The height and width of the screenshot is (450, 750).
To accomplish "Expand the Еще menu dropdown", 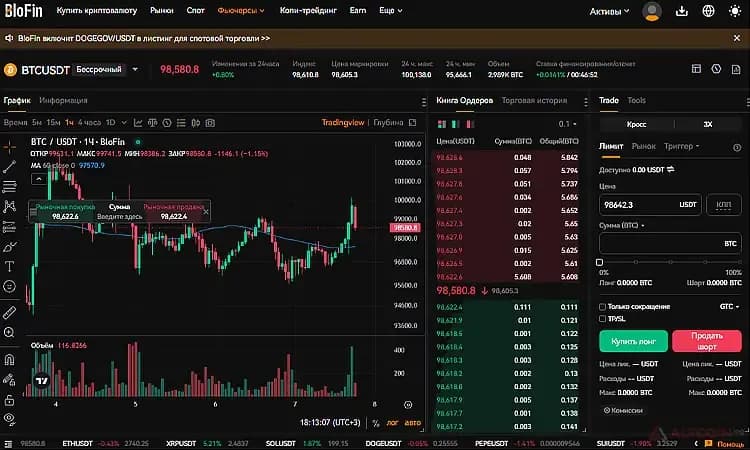I will (390, 11).
